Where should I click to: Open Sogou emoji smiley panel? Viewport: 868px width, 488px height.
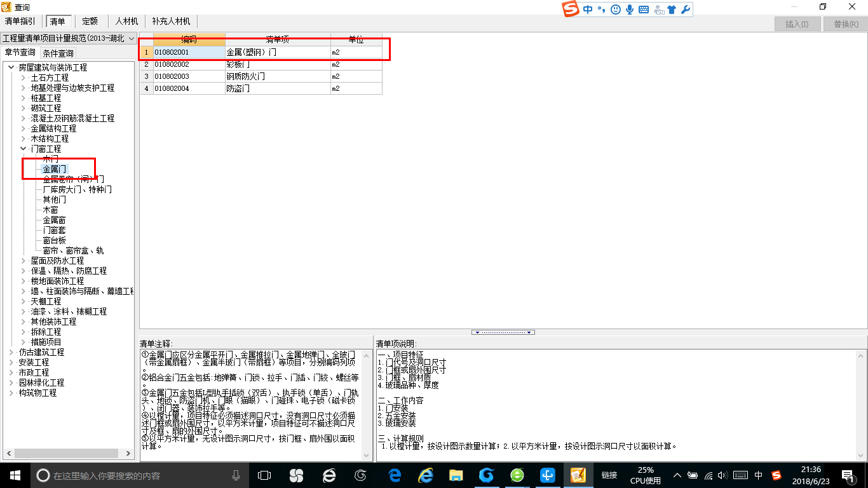(615, 10)
